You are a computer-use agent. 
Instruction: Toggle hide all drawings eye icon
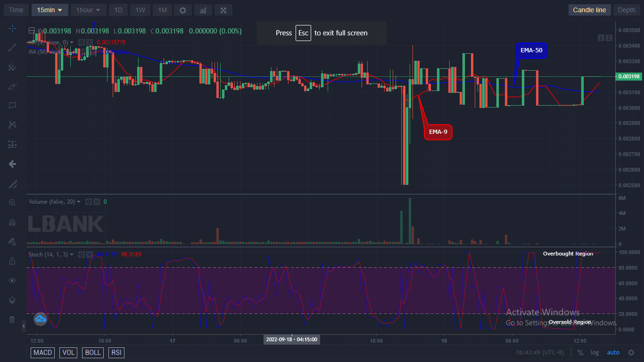pyautogui.click(x=12, y=280)
